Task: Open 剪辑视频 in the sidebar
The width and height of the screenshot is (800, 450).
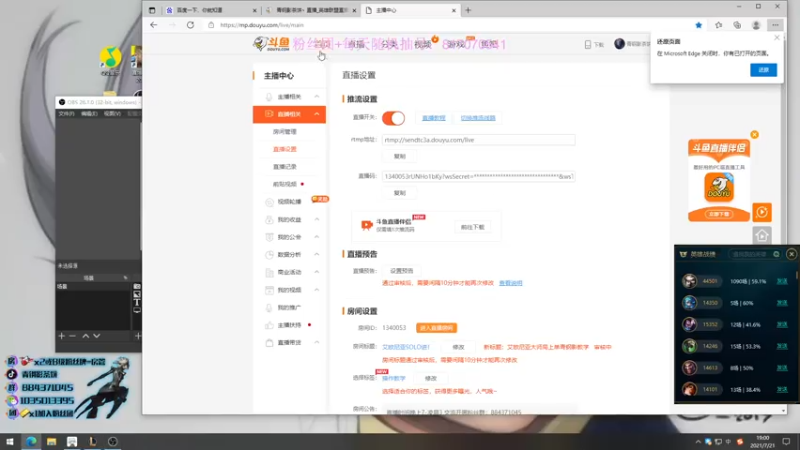Action: (x=285, y=184)
